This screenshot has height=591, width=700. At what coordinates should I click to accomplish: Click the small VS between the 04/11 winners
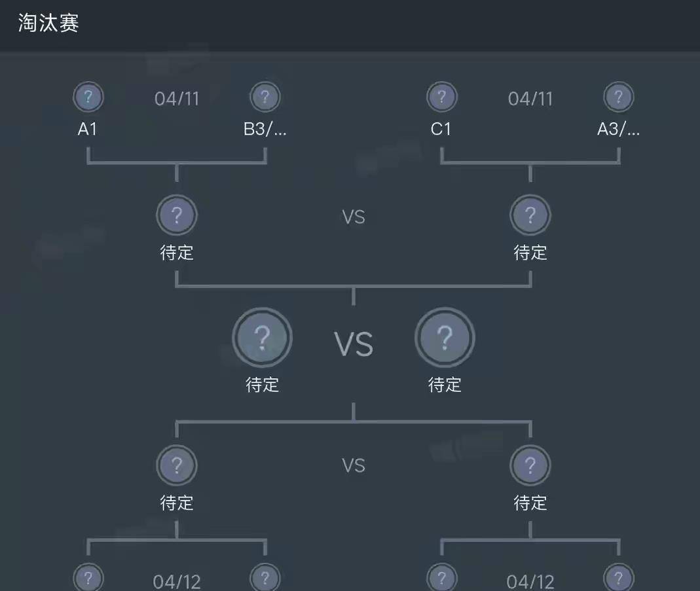coord(354,217)
